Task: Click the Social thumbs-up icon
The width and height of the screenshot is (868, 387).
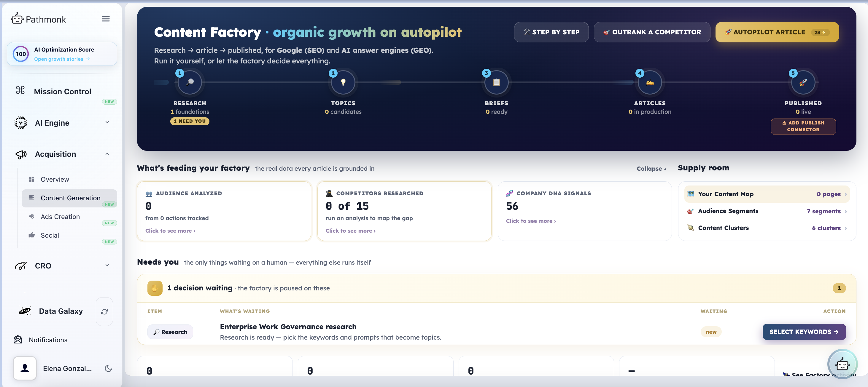Action: tap(32, 235)
